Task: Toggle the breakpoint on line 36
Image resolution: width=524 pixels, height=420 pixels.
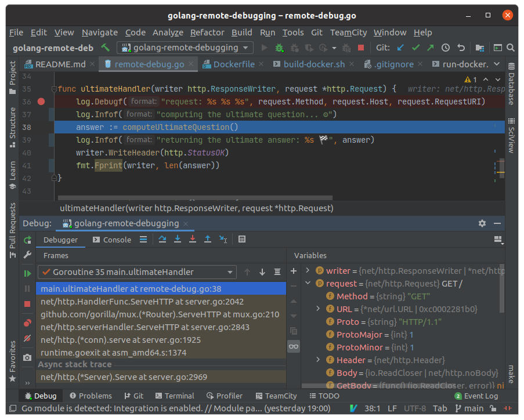Action: [41, 102]
